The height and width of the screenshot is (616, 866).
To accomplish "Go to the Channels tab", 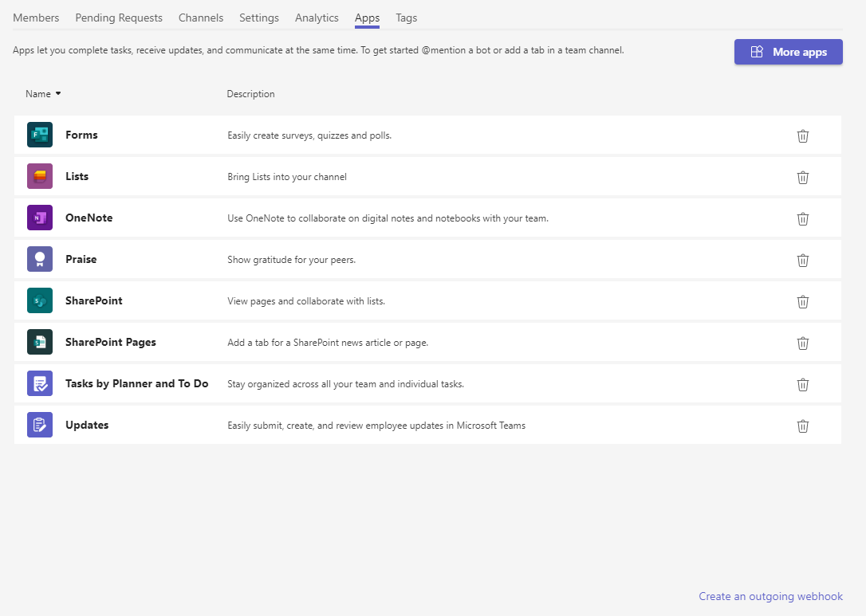I will [201, 18].
